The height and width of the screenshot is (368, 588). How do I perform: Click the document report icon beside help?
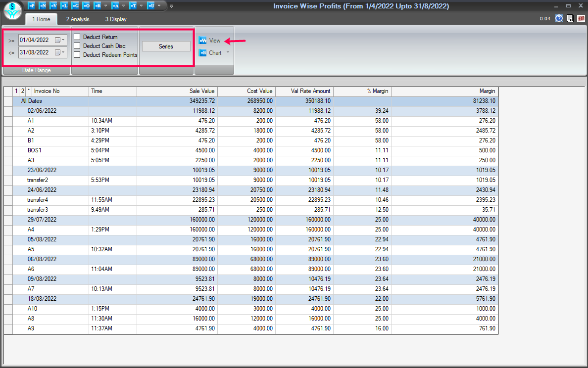[x=570, y=19]
